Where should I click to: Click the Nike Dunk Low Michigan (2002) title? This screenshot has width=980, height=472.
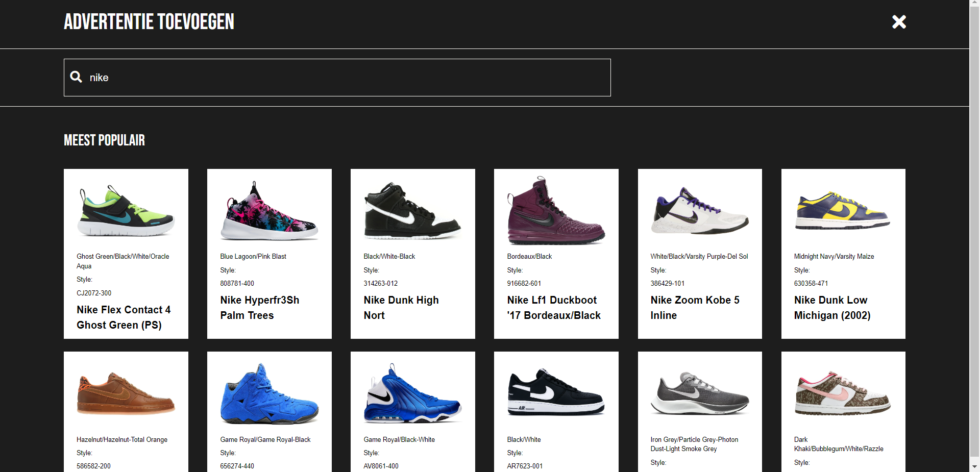coord(832,308)
